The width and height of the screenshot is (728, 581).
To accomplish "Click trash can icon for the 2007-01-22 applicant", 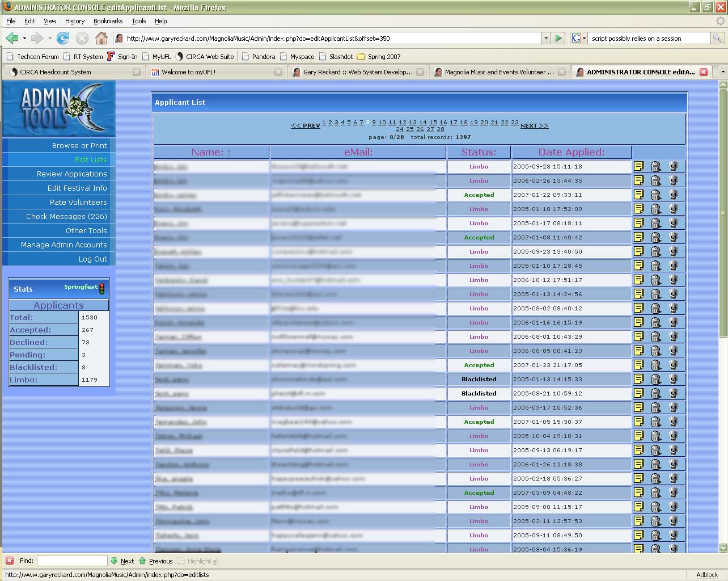I will point(655,195).
